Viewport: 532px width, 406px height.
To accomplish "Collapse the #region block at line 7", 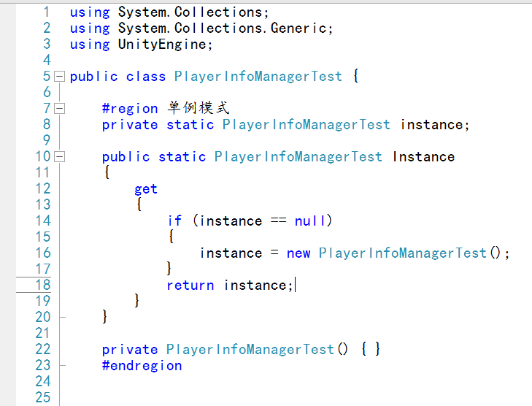I will [59, 109].
